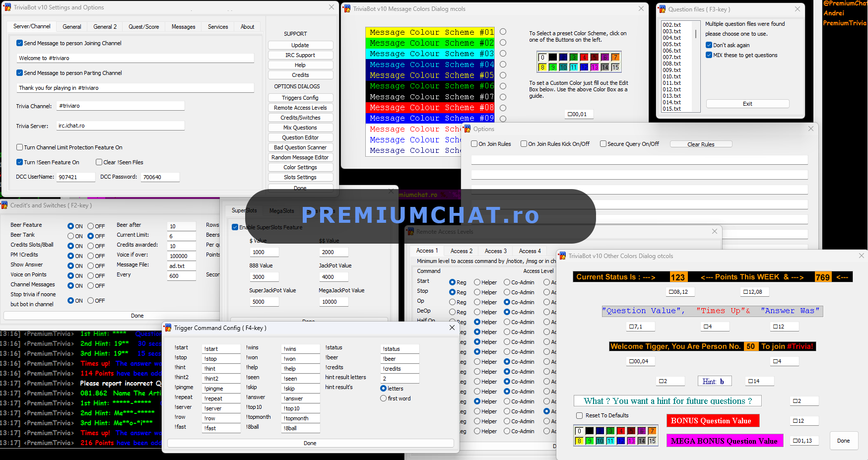868x460 pixels.
Task: Click the MegaJackPot Value field showing 10000
Action: pyautogui.click(x=334, y=302)
